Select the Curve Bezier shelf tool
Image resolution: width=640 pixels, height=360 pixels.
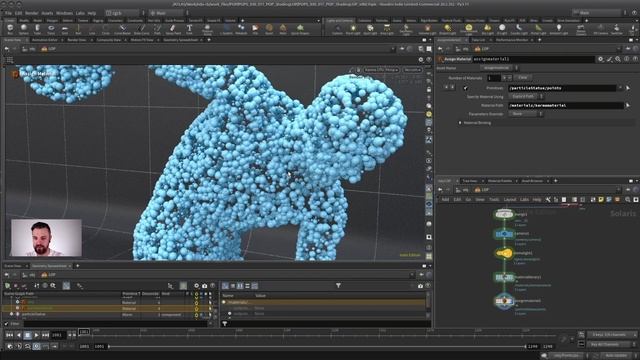(x=122, y=29)
